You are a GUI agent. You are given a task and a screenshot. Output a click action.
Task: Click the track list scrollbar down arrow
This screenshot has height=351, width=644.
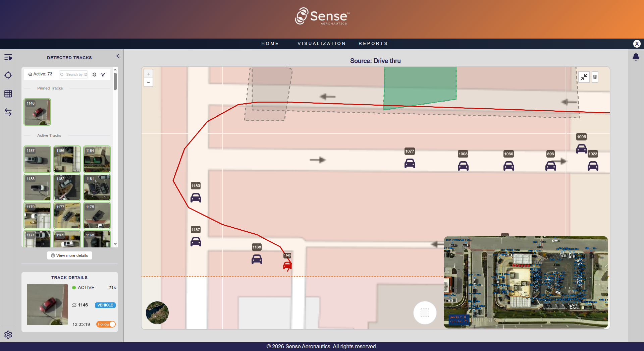(x=115, y=244)
